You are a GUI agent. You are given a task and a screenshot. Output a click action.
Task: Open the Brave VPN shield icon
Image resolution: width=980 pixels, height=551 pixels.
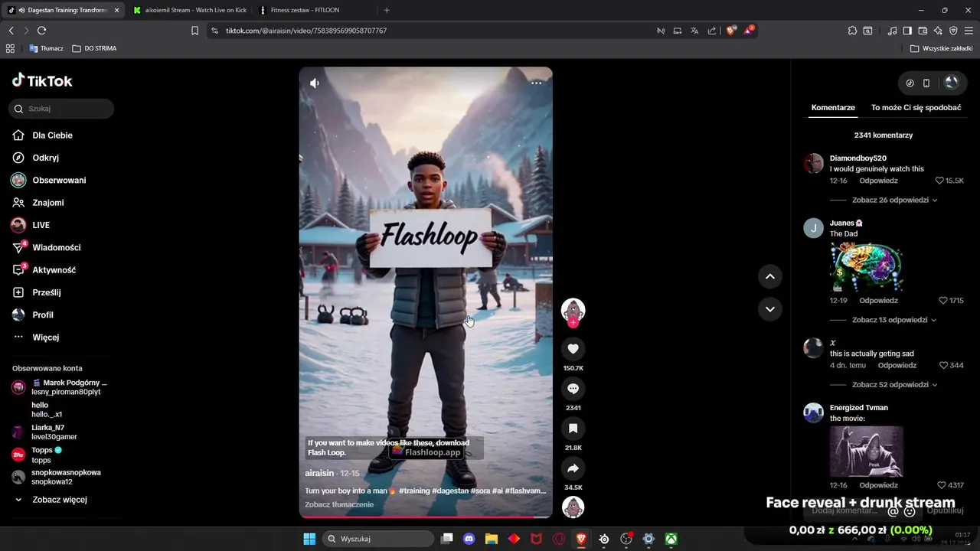point(953,31)
